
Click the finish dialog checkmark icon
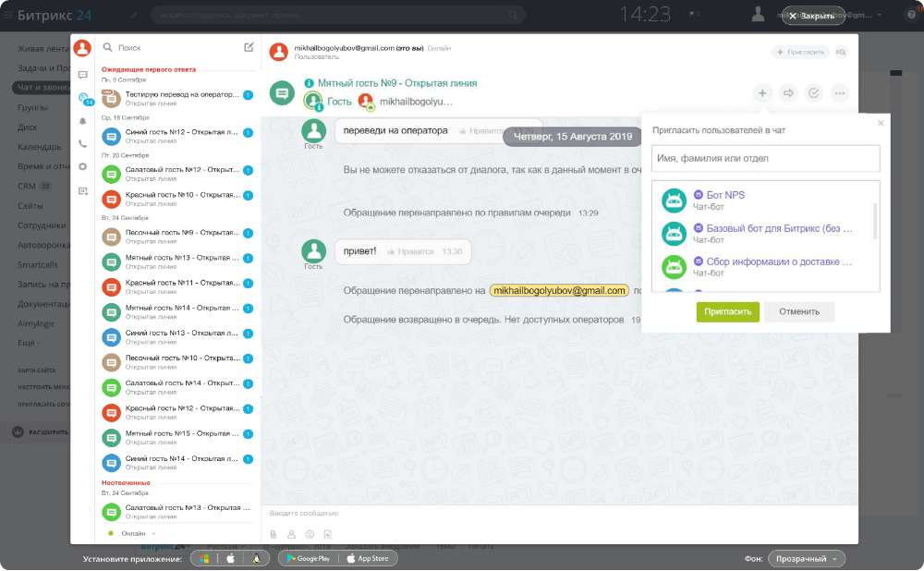point(814,93)
